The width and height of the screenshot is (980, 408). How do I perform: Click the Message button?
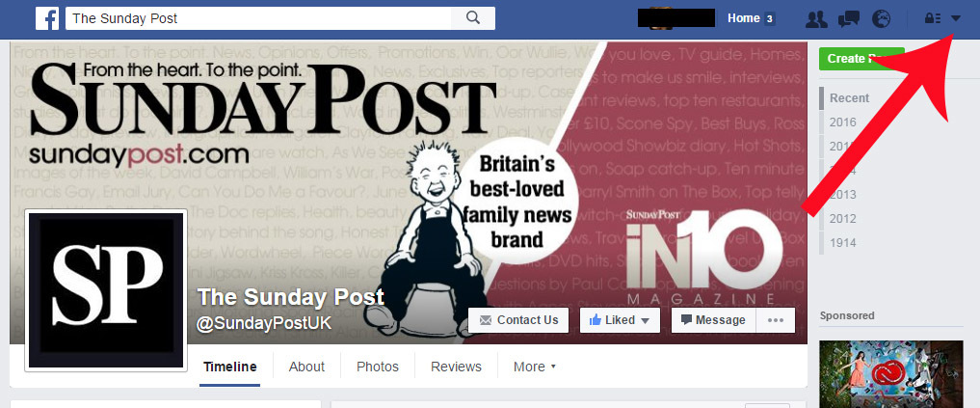pyautogui.click(x=713, y=320)
